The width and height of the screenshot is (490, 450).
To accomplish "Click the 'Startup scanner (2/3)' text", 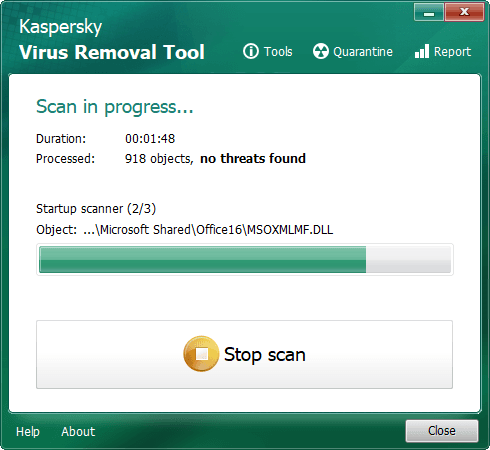I will pyautogui.click(x=96, y=209).
